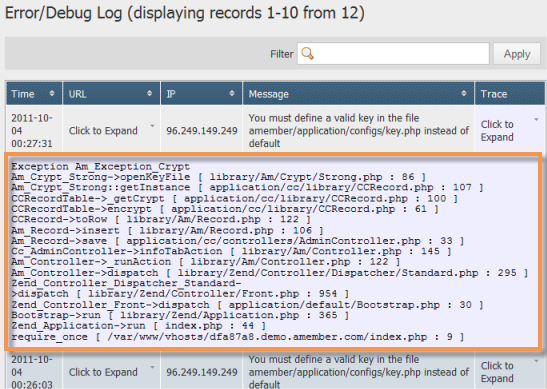Click the require_once trace line

click(x=238, y=337)
